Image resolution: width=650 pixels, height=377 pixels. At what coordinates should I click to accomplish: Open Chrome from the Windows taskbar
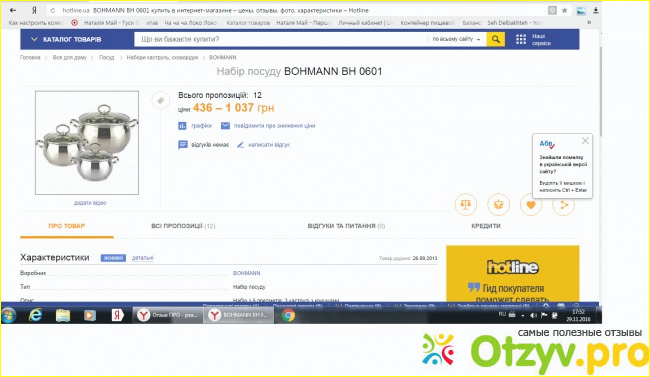[288, 315]
